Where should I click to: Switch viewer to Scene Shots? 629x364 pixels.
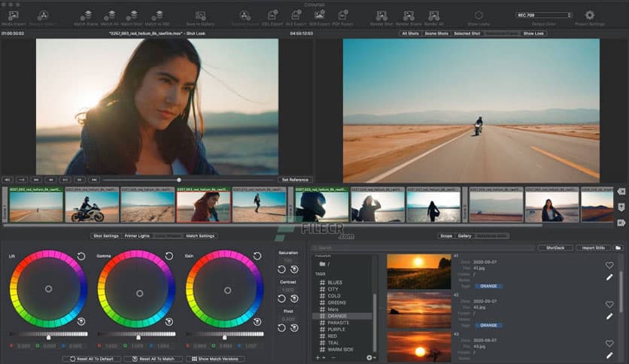(436, 33)
